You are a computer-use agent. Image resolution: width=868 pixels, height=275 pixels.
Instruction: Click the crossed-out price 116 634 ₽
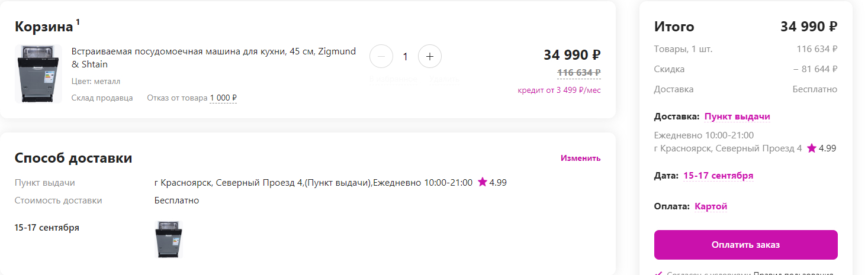click(578, 73)
